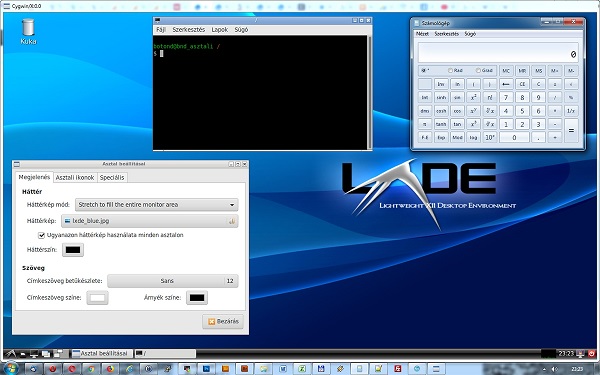Click the calculator MS button
600x375 pixels.
click(x=538, y=71)
